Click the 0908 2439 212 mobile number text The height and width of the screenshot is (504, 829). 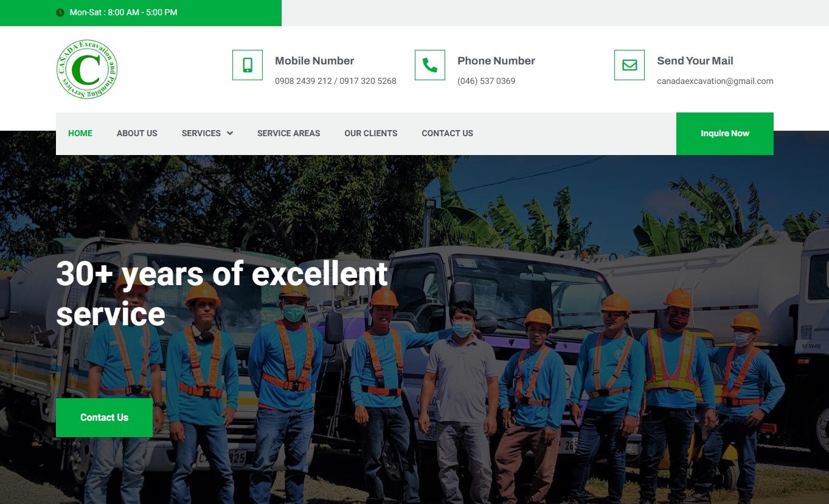click(303, 81)
